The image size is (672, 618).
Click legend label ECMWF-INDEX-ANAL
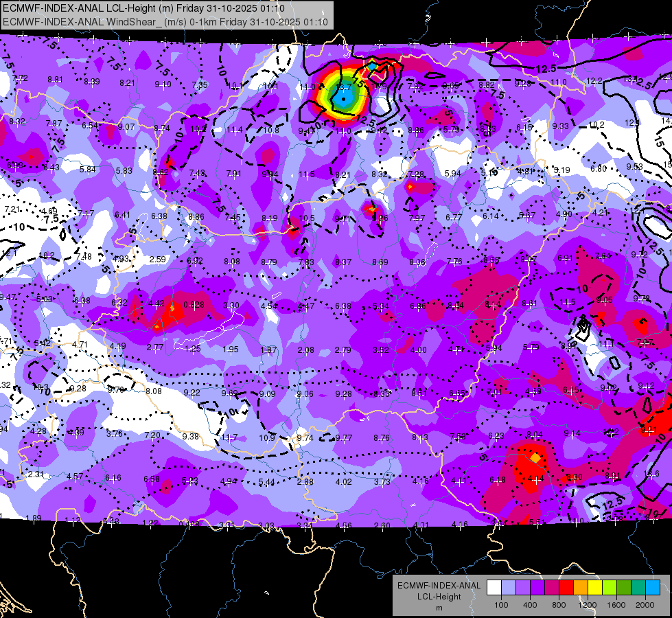[x=439, y=586]
